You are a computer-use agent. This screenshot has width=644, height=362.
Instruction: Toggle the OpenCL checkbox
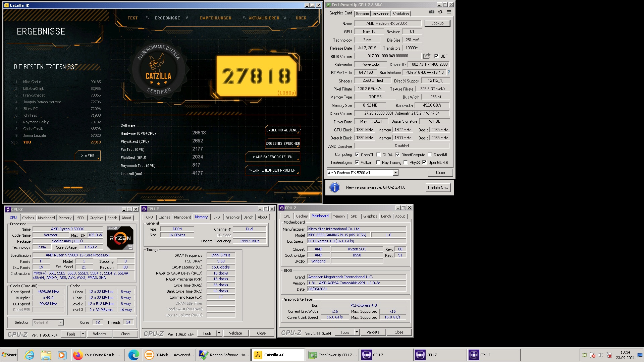[357, 155]
